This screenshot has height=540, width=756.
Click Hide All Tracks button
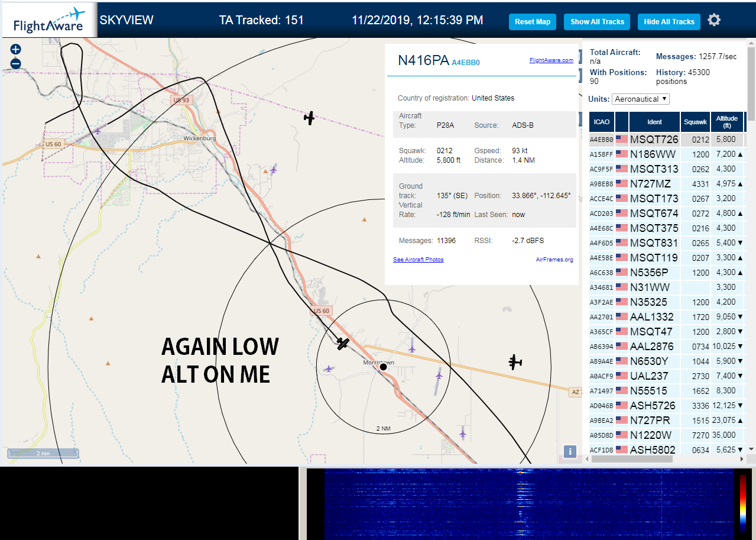pos(669,22)
